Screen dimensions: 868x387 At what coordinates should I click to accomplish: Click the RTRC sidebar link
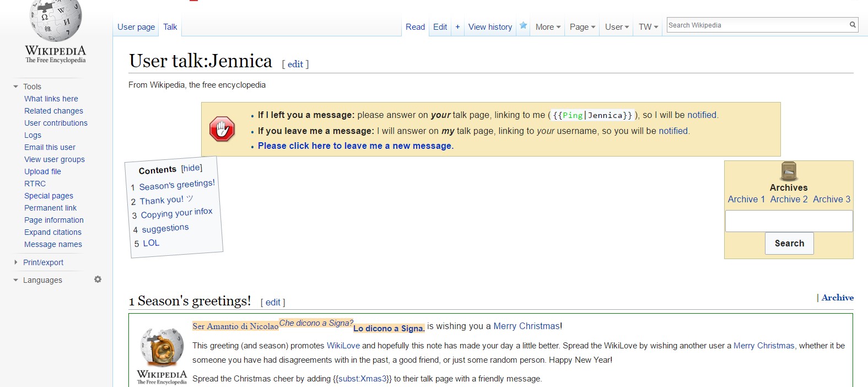pos(35,184)
